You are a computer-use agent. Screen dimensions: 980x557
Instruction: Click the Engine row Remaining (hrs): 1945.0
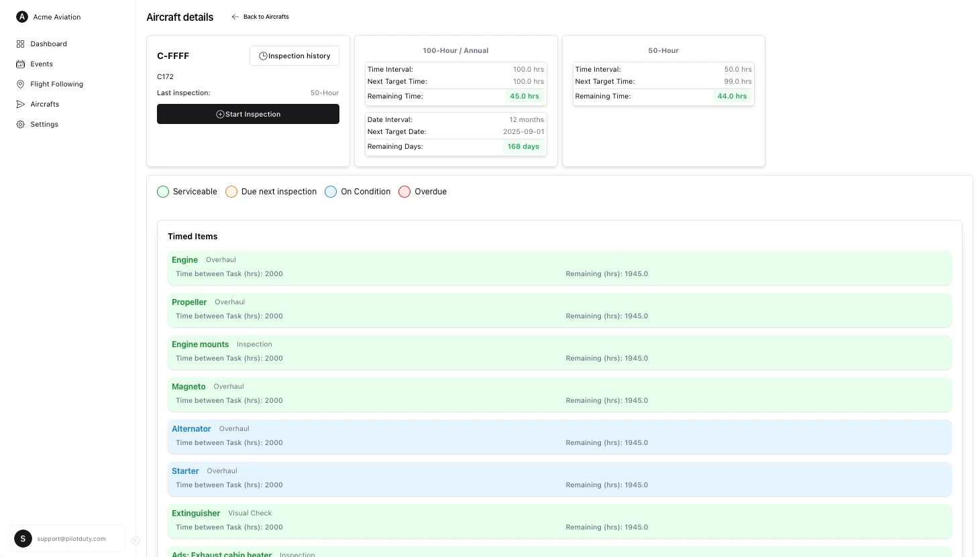coord(606,274)
